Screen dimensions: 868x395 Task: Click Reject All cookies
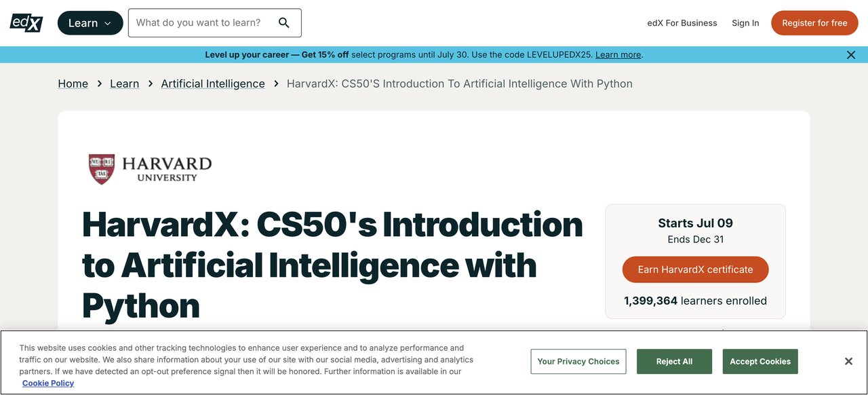(674, 362)
